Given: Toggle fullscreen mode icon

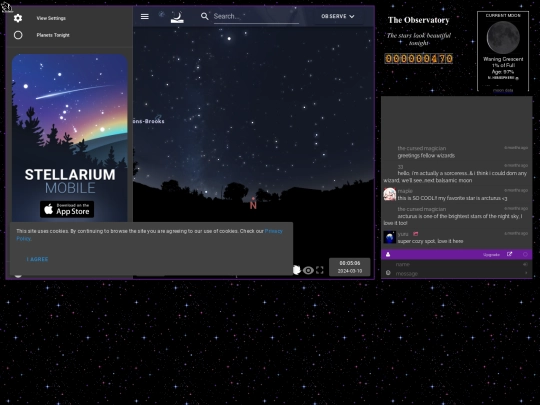Looking at the screenshot, I should [x=320, y=270].
